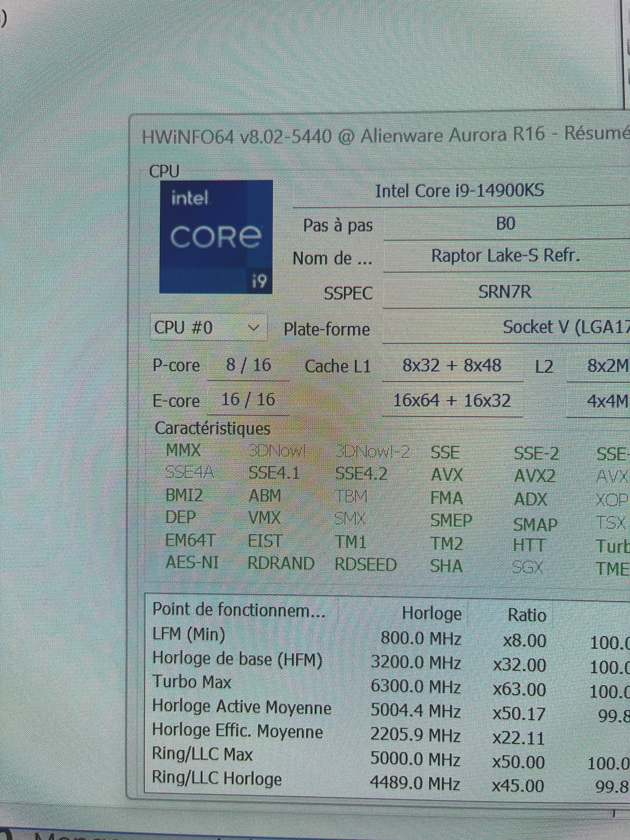630x840 pixels.
Task: Click the P-core count '8 / 16'
Action: (248, 365)
